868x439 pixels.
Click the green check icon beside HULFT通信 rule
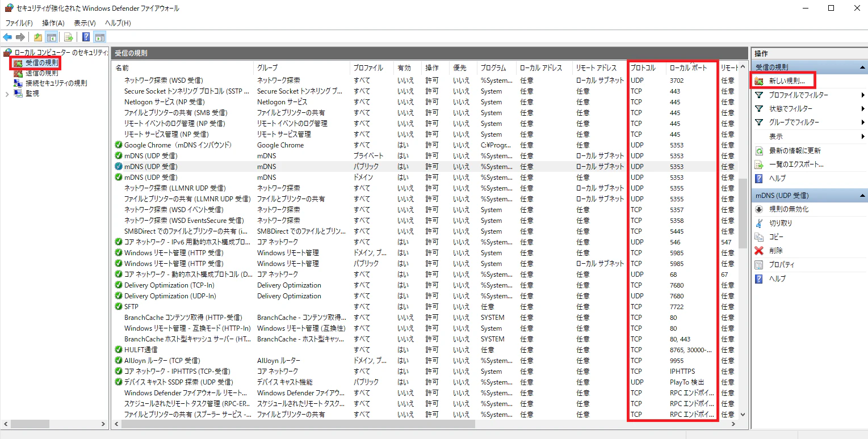119,350
